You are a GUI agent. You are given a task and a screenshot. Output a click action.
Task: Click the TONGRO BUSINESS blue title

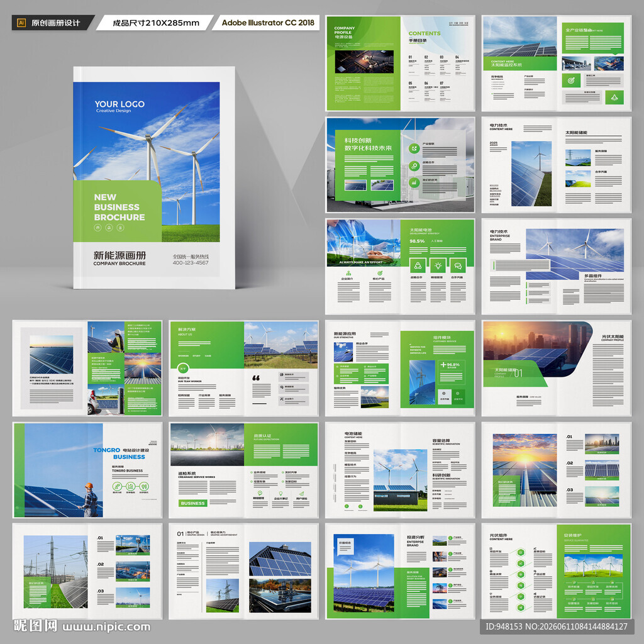119,453
